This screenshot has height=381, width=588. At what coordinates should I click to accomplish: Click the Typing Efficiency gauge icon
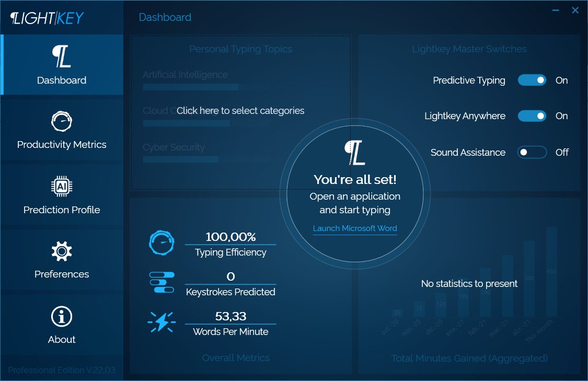[x=162, y=243]
